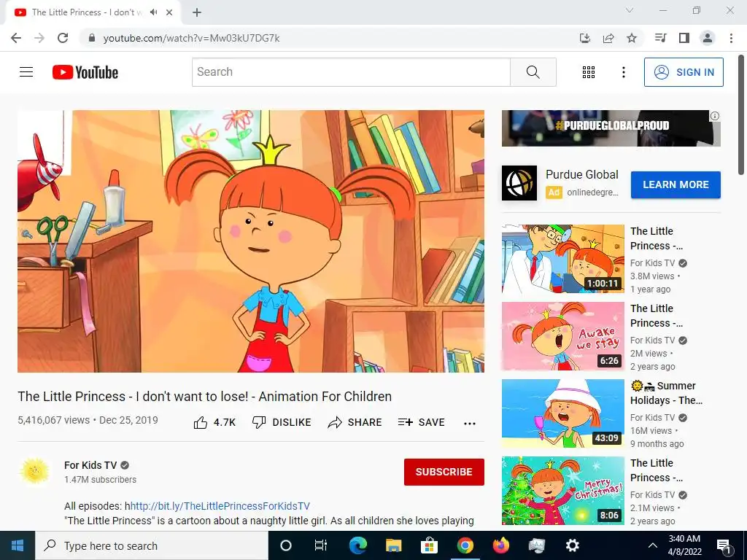The width and height of the screenshot is (747, 560).
Task: Like the video with thumbs up
Action: point(214,422)
